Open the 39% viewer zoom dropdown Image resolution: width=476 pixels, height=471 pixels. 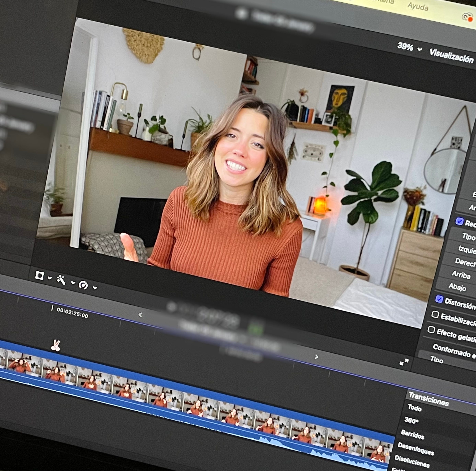pos(410,47)
